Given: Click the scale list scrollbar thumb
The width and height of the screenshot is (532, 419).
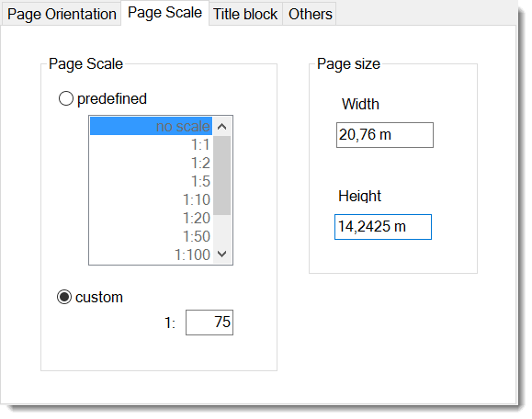Looking at the screenshot, I should 222,176.
